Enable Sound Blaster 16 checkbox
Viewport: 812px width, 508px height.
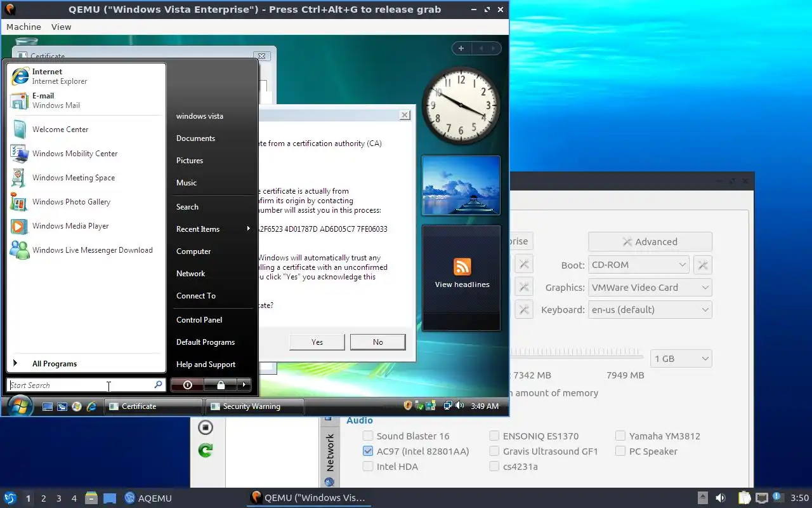368,436
